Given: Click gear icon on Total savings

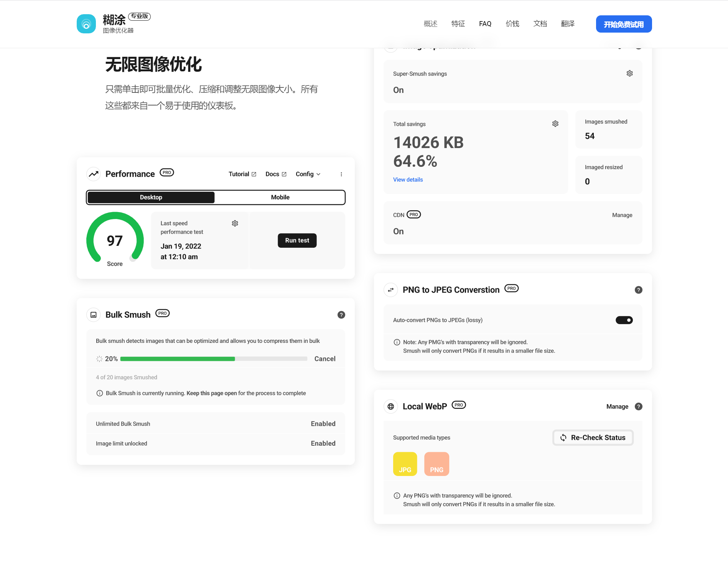Looking at the screenshot, I should tap(555, 124).
